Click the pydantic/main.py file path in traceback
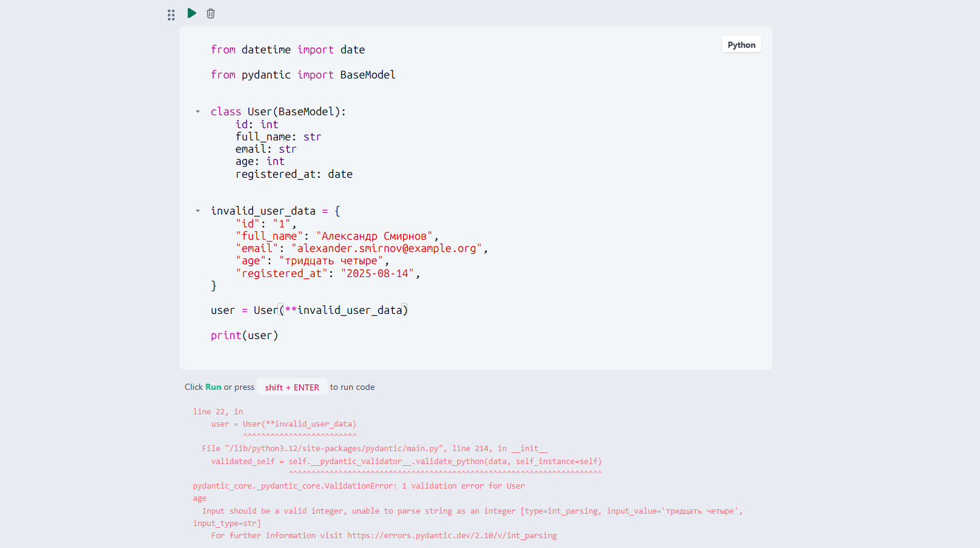The width and height of the screenshot is (980, 548). pyautogui.click(x=334, y=449)
